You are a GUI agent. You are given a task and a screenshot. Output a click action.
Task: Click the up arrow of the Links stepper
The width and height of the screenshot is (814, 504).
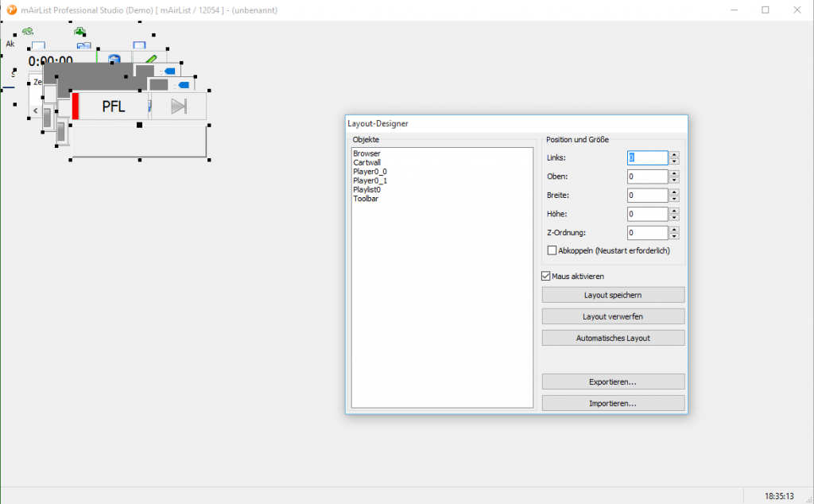(x=674, y=154)
